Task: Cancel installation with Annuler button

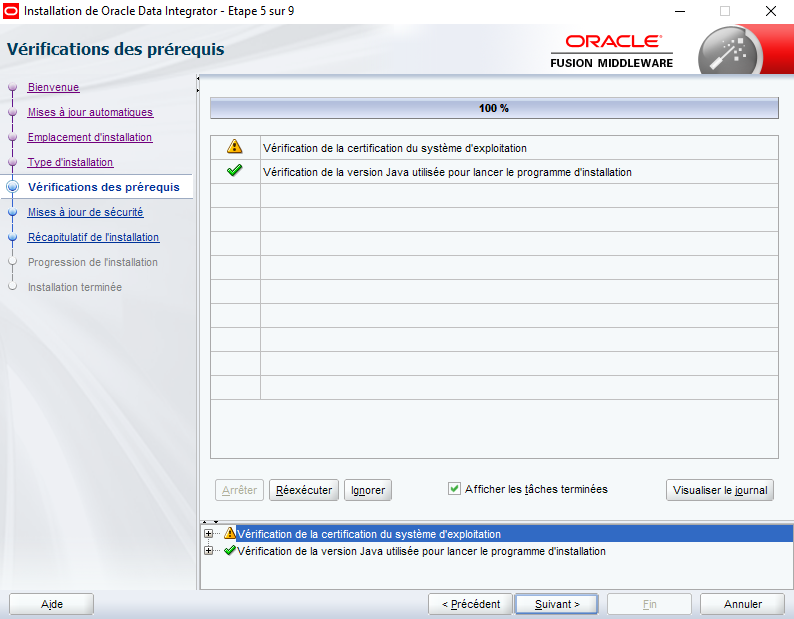Action: (742, 604)
